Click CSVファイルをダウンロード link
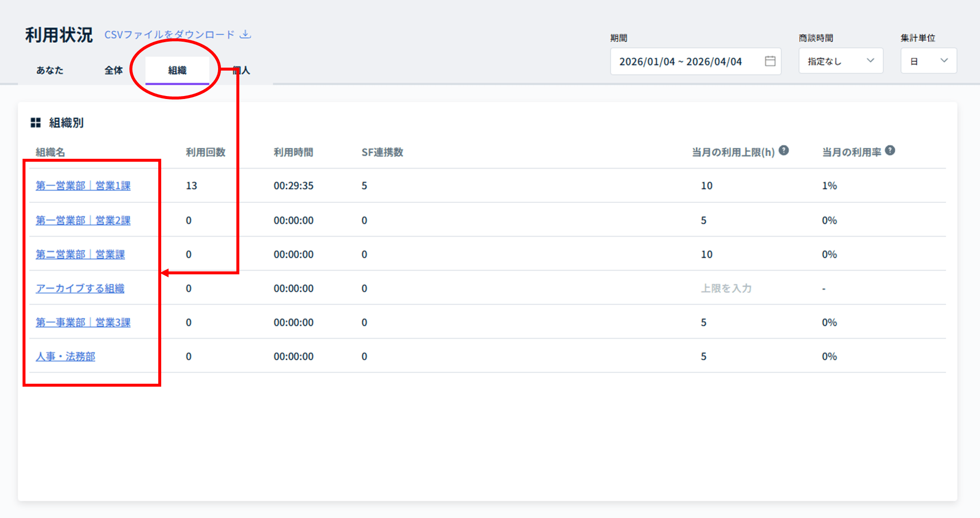Image resolution: width=980 pixels, height=518 pixels. pos(170,35)
